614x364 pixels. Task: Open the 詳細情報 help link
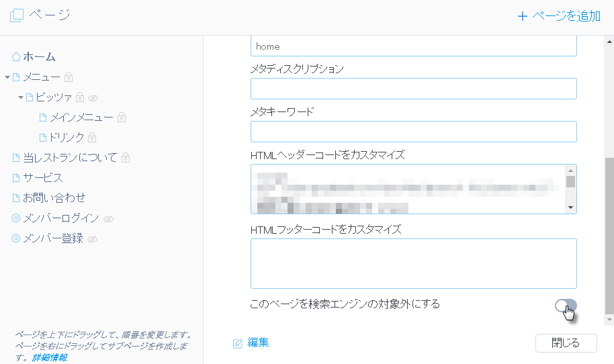pos(49,357)
